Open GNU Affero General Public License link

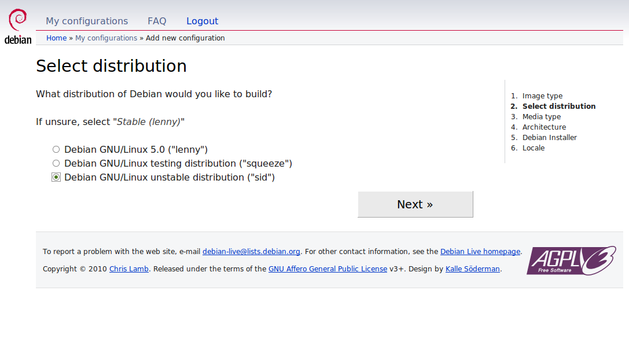[328, 269]
